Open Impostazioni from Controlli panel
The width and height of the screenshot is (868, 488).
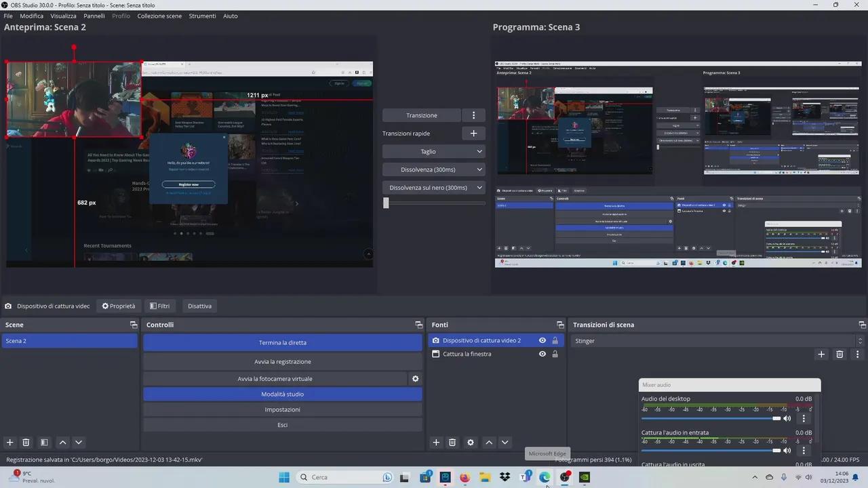click(283, 409)
